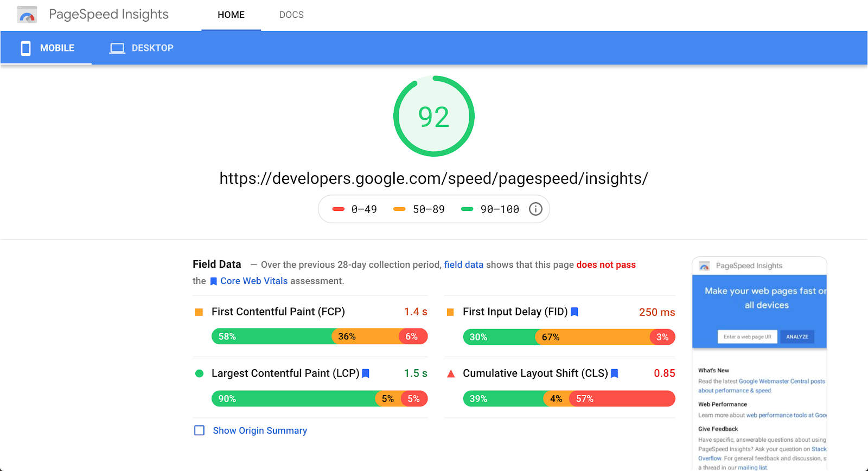Click the 1.4 s FCP value

point(416,312)
